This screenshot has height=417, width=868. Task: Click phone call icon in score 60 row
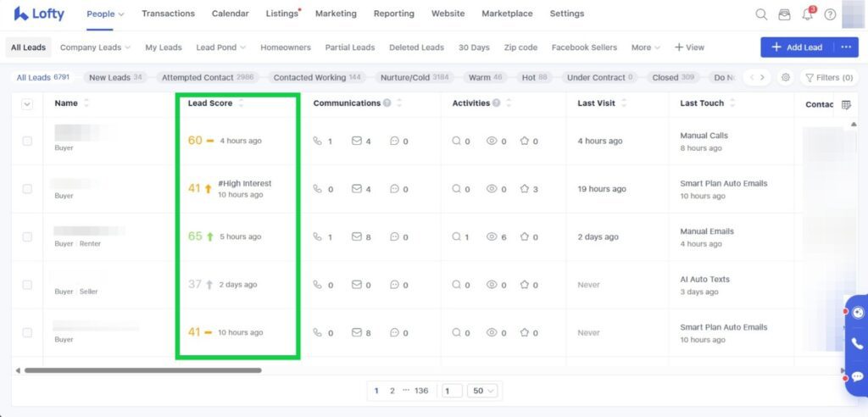coord(317,142)
